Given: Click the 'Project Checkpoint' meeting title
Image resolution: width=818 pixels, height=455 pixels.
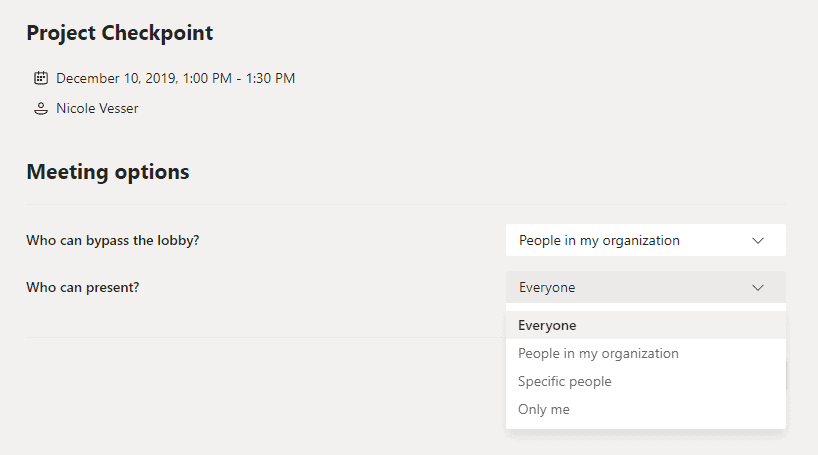Looking at the screenshot, I should (119, 33).
